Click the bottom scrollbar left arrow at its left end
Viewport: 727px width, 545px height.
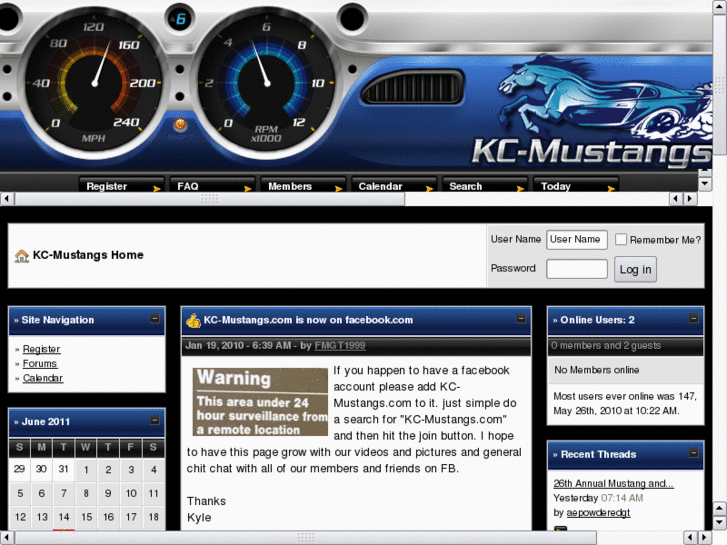(x=6, y=538)
